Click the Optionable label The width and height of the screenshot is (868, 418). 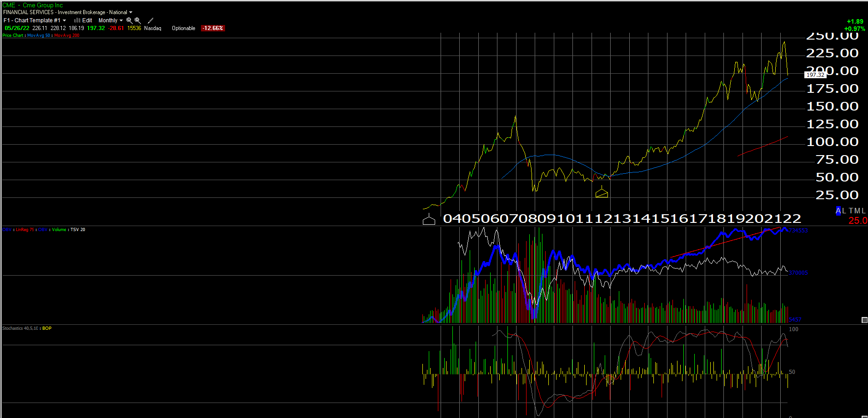184,28
